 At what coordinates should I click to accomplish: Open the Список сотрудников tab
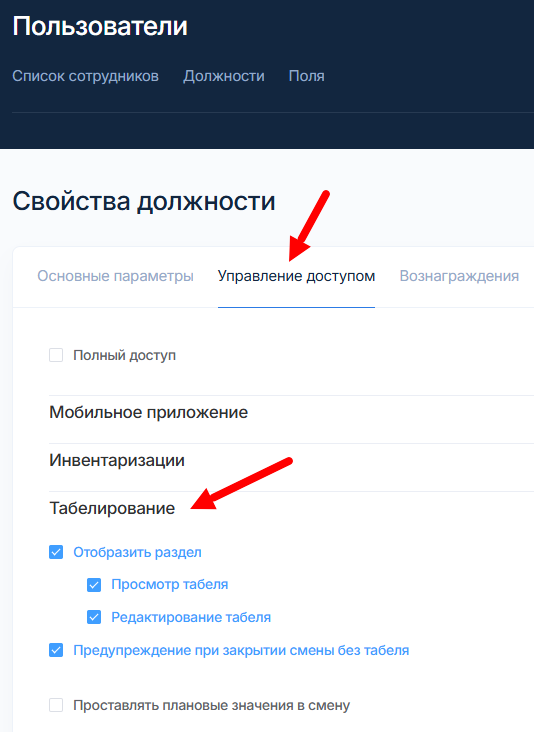85,76
